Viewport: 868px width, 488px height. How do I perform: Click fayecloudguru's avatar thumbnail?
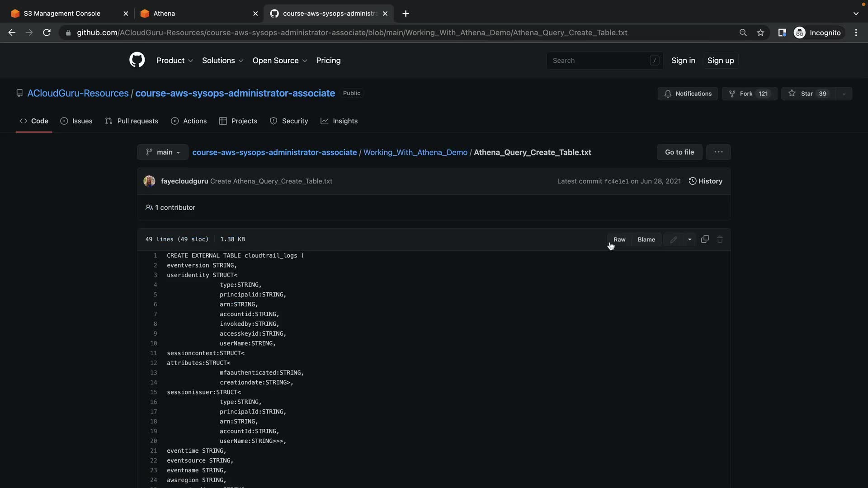tap(149, 181)
